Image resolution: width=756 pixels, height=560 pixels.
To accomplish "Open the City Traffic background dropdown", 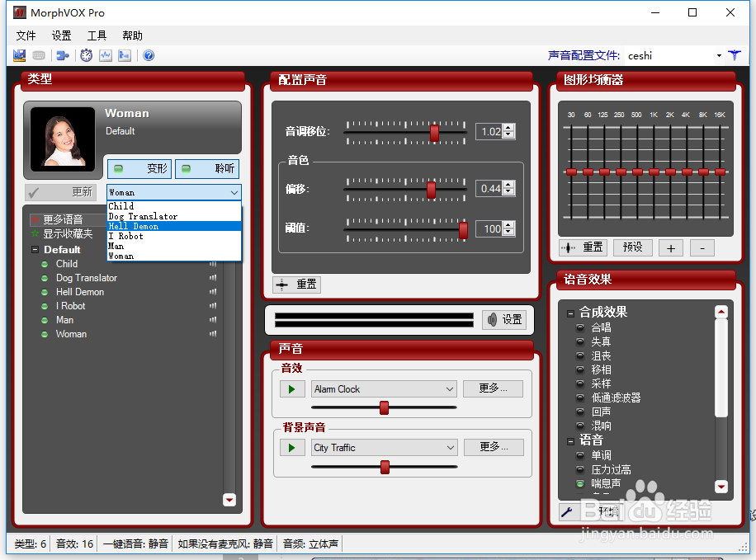I will point(451,448).
